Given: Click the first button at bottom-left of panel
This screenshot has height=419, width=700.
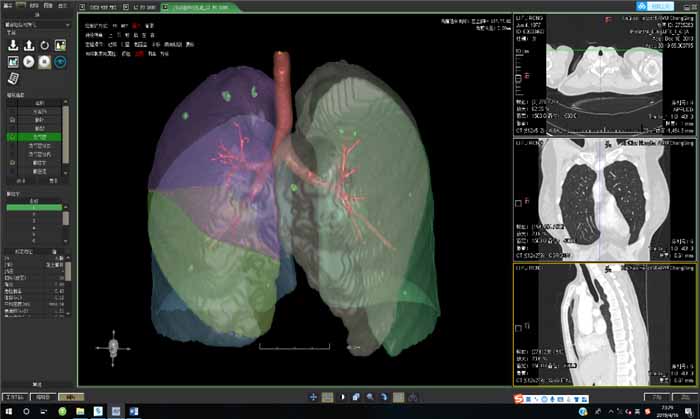Looking at the screenshot, I should click(13, 397).
